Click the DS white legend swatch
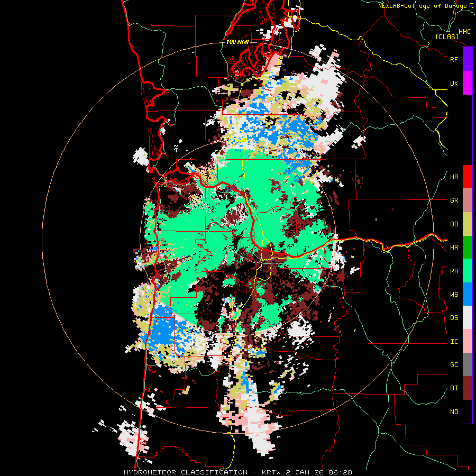 (467, 317)
